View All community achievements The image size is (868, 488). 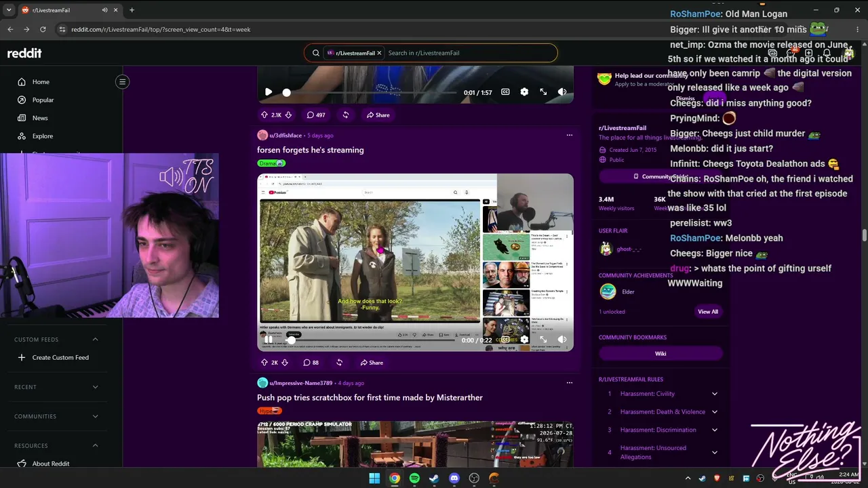point(708,312)
